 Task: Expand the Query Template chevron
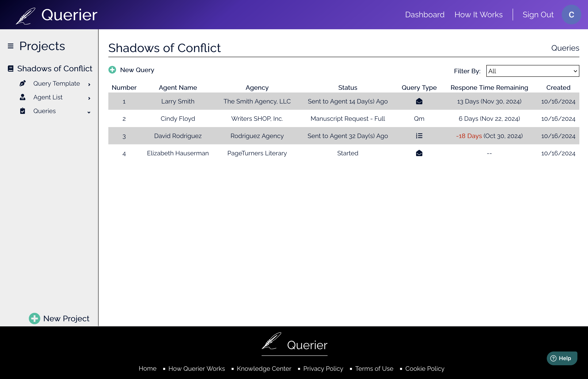89,84
